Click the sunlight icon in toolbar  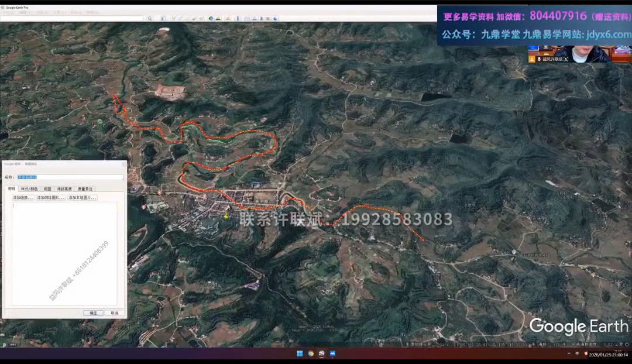point(218,19)
